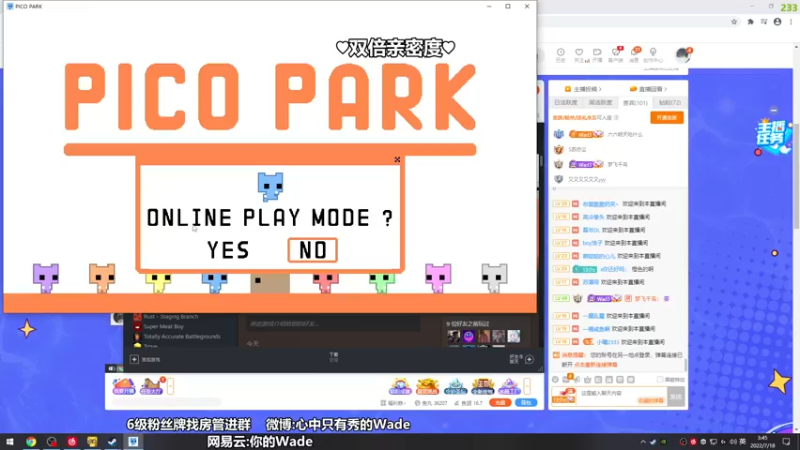Click the orange 开通 button in VIP panel
Viewport: 800px width, 450px height.
[666, 118]
